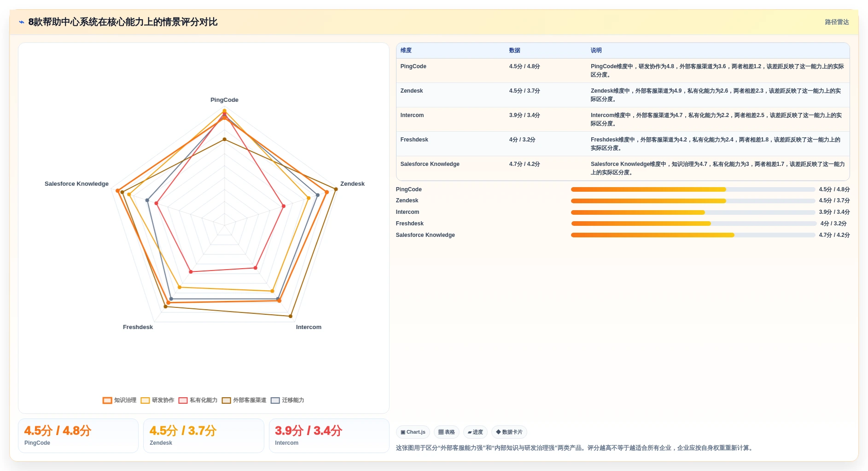The width and height of the screenshot is (868, 471).
Task: Select the Salesforce Knowledge table row name
Action: click(x=430, y=164)
